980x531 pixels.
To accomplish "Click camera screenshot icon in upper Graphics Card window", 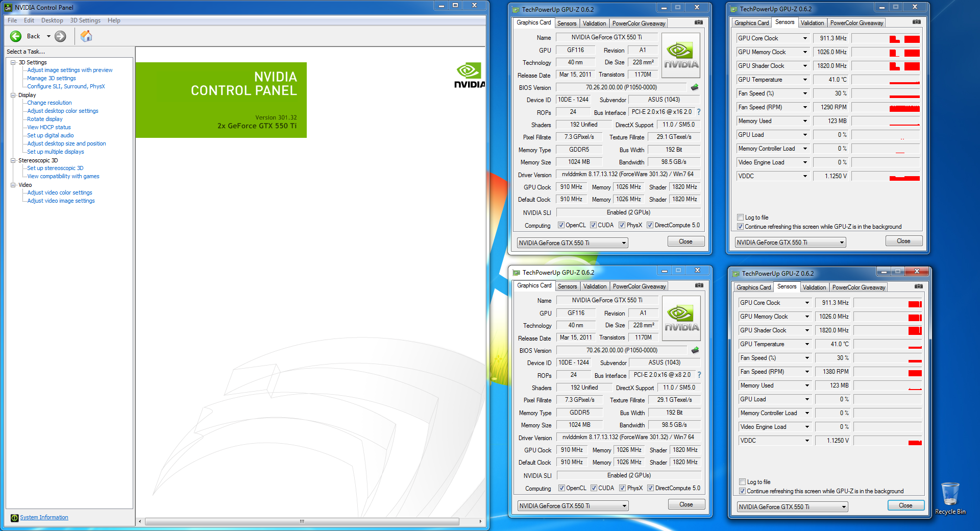I will [699, 22].
